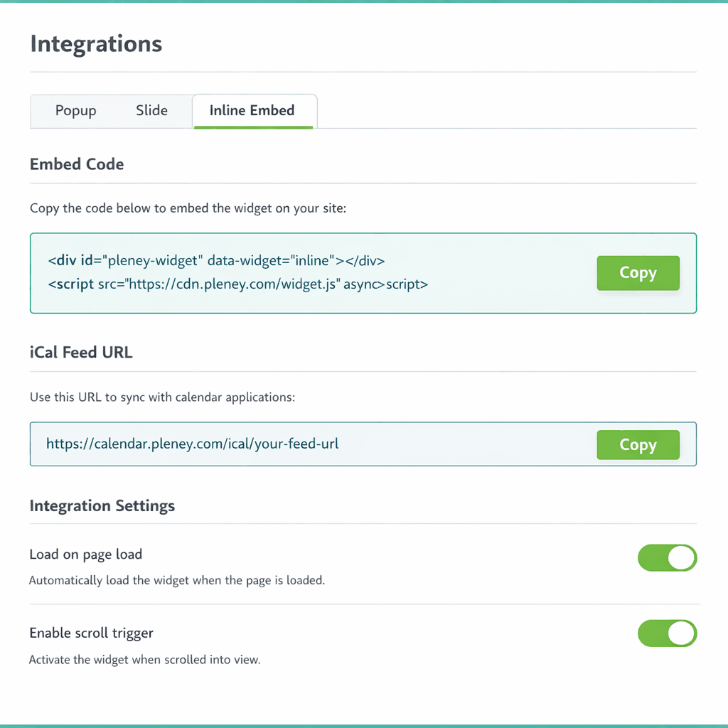Click the Load on page load label
Image resolution: width=728 pixels, height=728 pixels.
pyautogui.click(x=86, y=555)
